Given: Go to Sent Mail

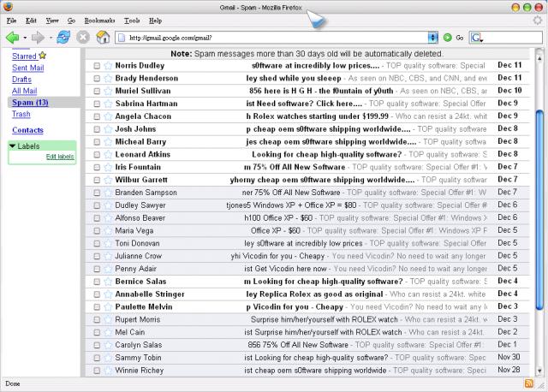Looking at the screenshot, I should coord(28,68).
